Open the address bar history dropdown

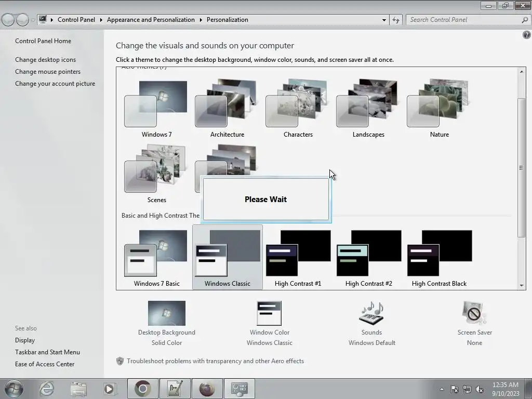pyautogui.click(x=384, y=20)
